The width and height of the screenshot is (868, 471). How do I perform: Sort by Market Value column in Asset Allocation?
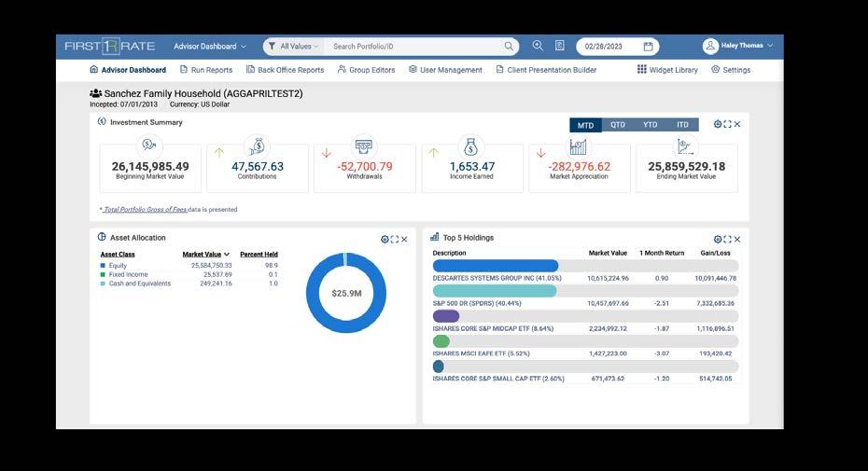pos(206,255)
